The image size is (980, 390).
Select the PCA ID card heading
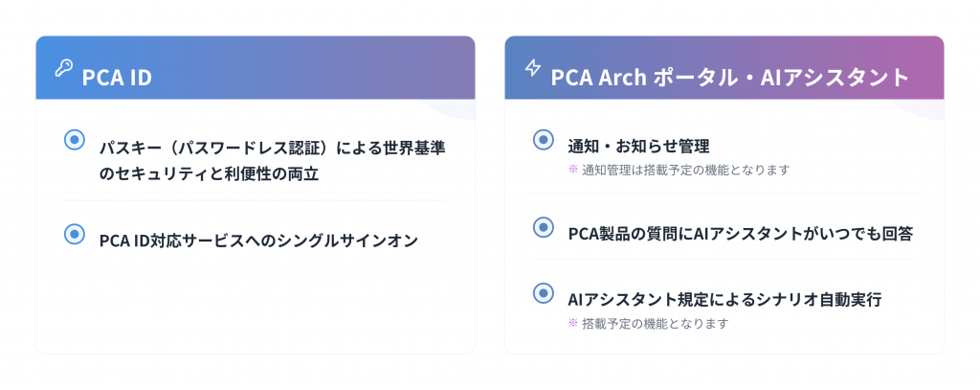[x=116, y=78]
